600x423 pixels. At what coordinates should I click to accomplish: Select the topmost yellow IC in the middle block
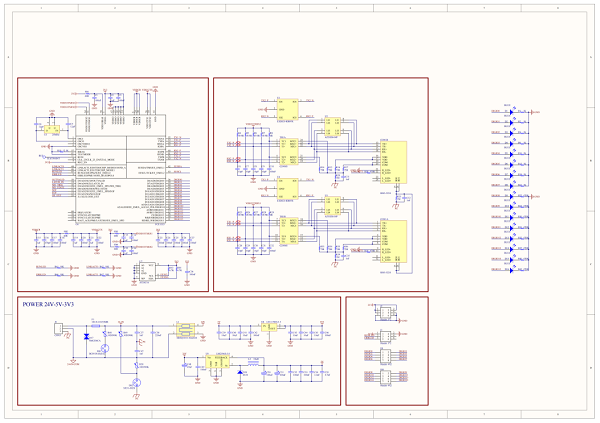pos(287,109)
